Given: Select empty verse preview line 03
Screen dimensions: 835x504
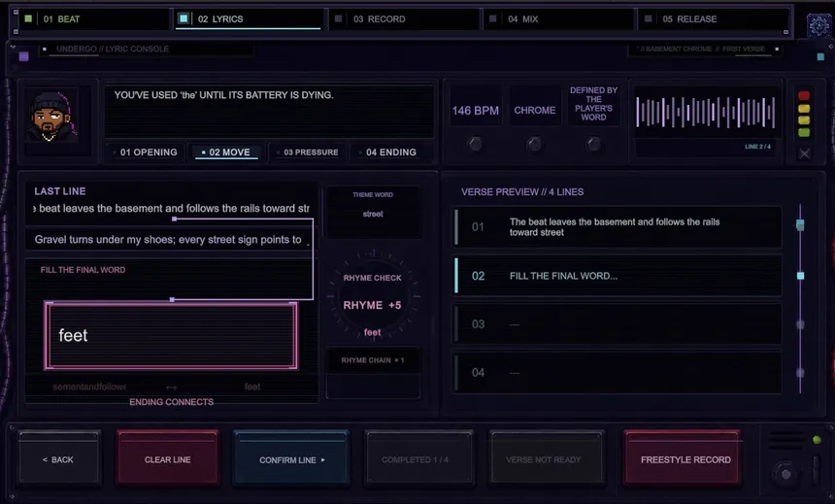Looking at the screenshot, I should click(x=618, y=324).
